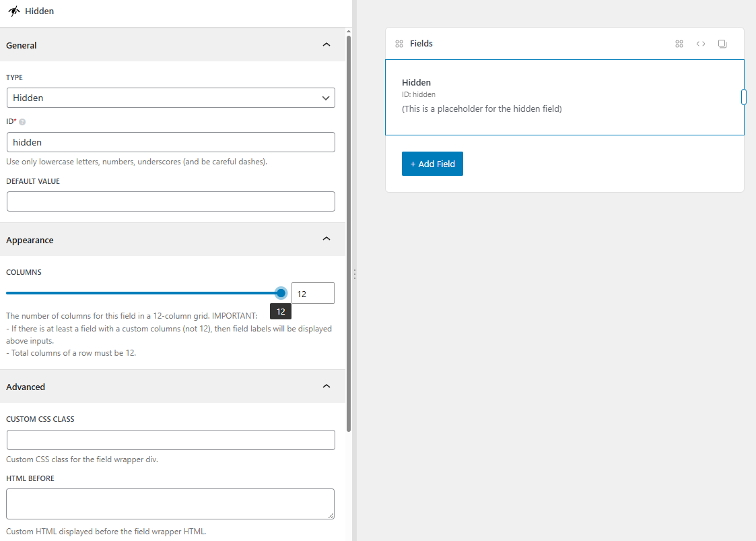Click the Custom CSS Class input field
Image resolution: width=756 pixels, height=541 pixels.
click(x=171, y=440)
